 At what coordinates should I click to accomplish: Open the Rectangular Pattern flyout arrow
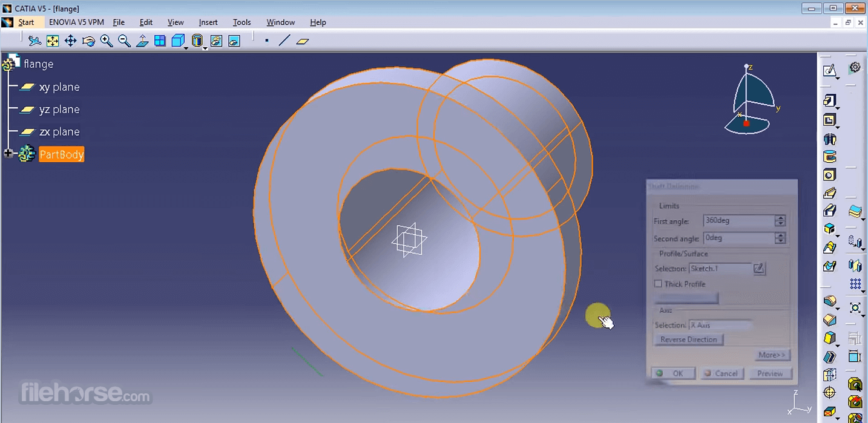[x=863, y=291]
